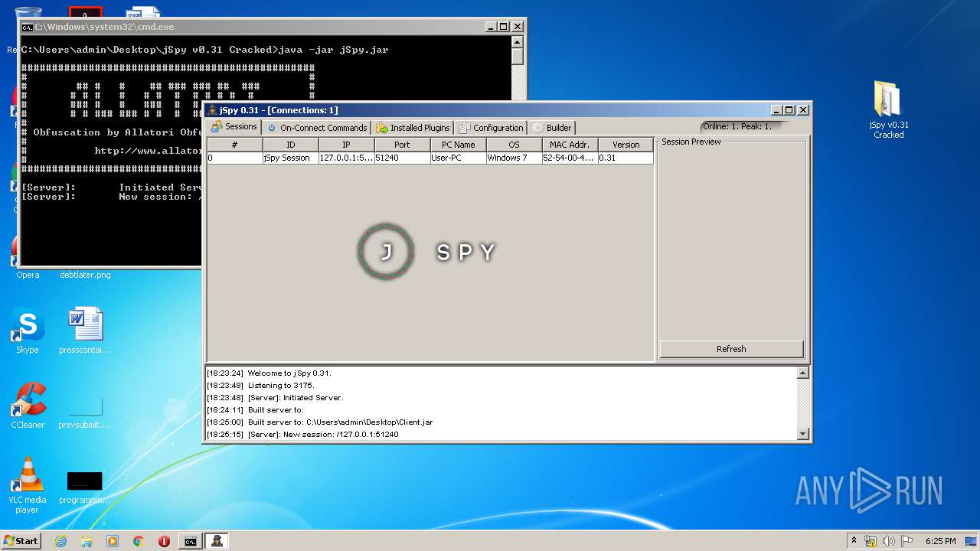Switch to cmd window taskbar button
Viewport: 980px width, 551px height.
tap(190, 541)
